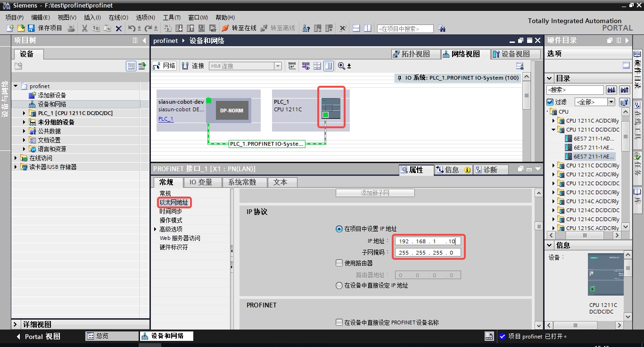Click the delete X toolbar icon
Viewport: 644px width, 347px height.
click(x=119, y=28)
